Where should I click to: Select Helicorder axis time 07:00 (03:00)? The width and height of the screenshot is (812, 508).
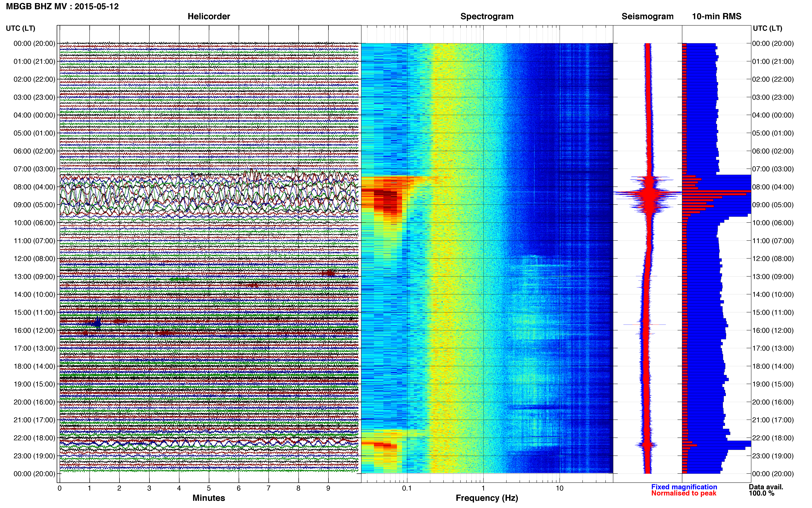pyautogui.click(x=34, y=169)
